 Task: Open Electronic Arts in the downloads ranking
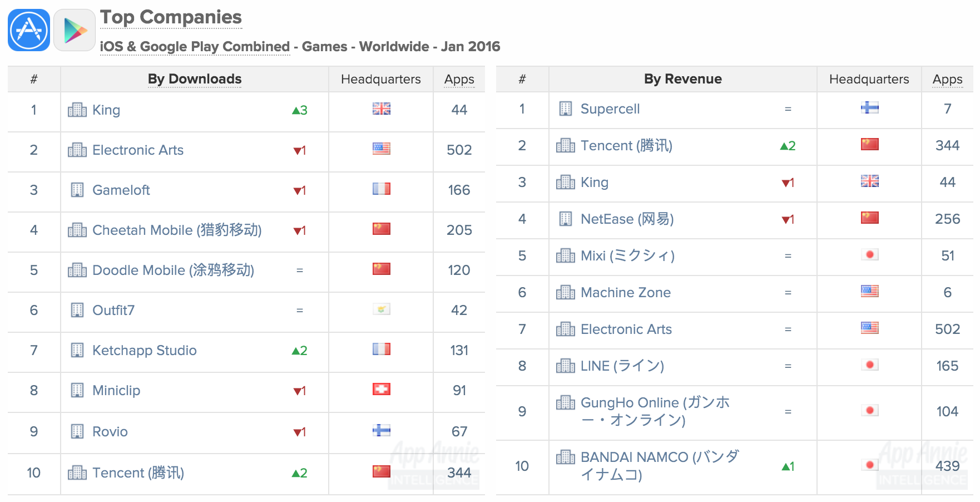click(x=138, y=150)
